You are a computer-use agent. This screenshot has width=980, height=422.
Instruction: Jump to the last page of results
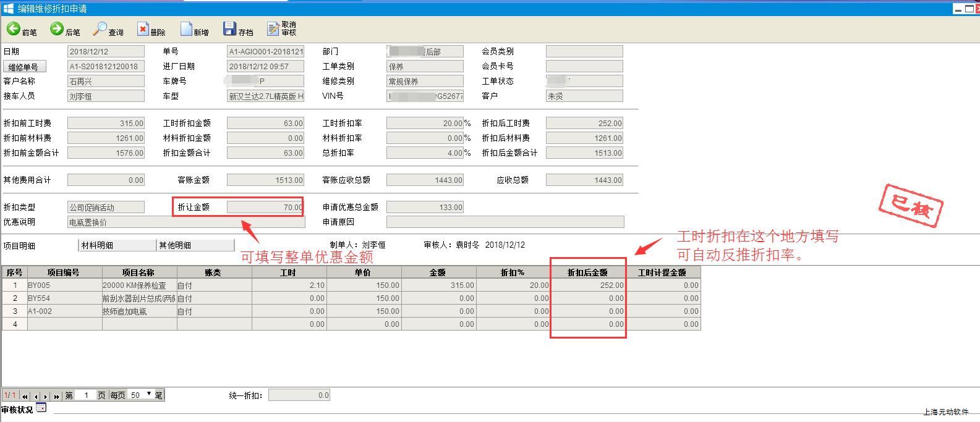click(x=56, y=396)
